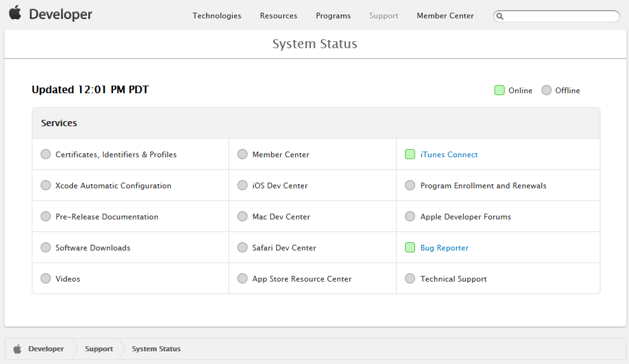Screen dimensions: 629x364
Task: Open the Bug Reporter link
Action: pos(444,248)
